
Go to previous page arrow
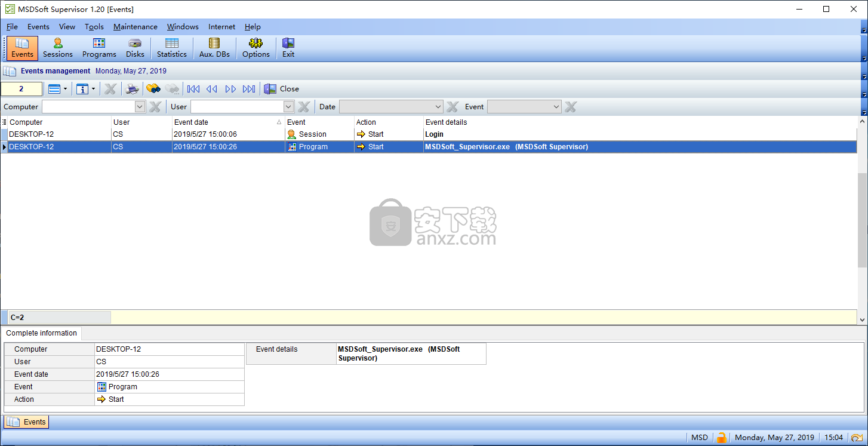pyautogui.click(x=212, y=89)
